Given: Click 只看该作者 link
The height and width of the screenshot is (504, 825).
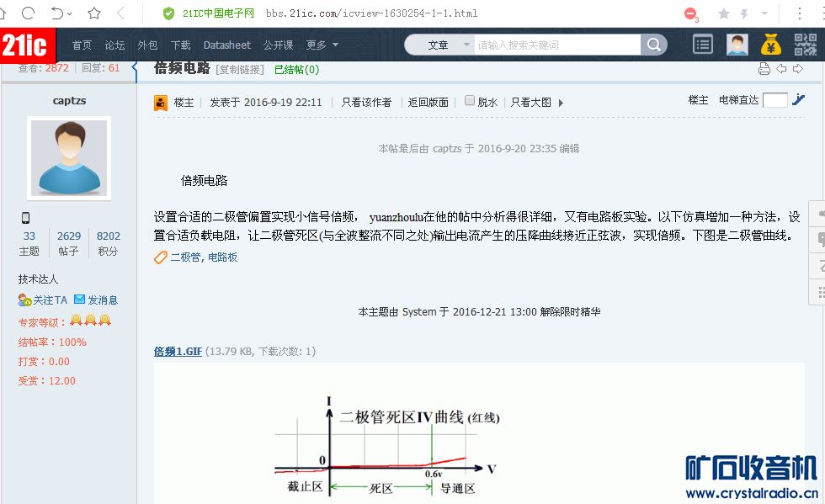Looking at the screenshot, I should pos(366,102).
